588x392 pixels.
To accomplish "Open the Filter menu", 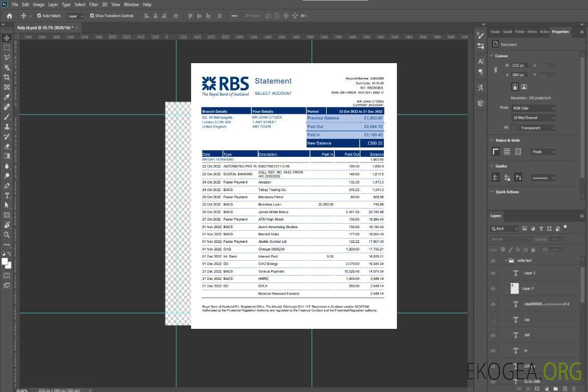I will 94,4.
